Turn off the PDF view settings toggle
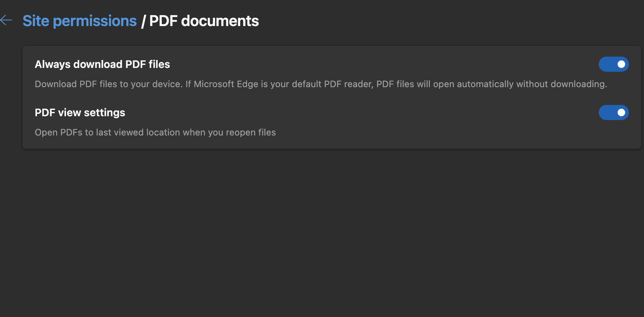 tap(613, 112)
